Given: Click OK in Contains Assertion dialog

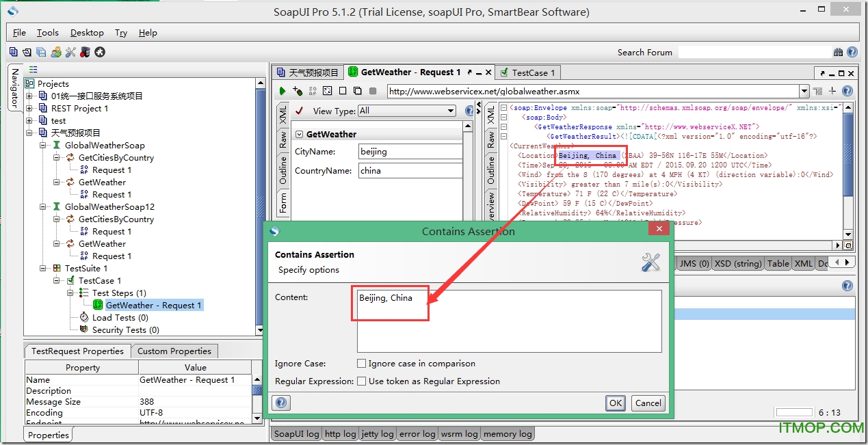Looking at the screenshot, I should coord(616,403).
